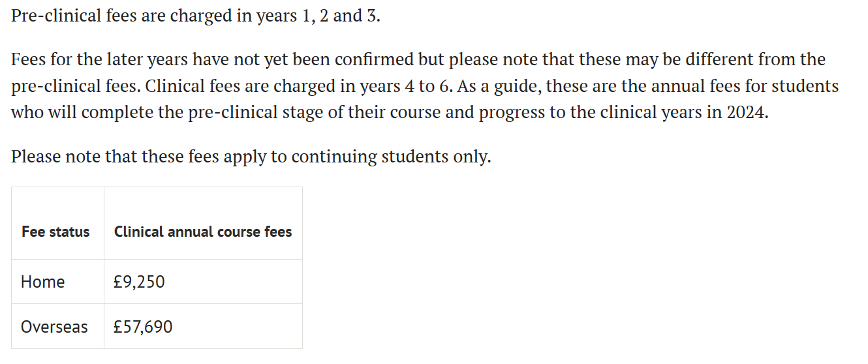Click the 'Fee status' table header cell
The height and width of the screenshot is (364, 868).
55,232
